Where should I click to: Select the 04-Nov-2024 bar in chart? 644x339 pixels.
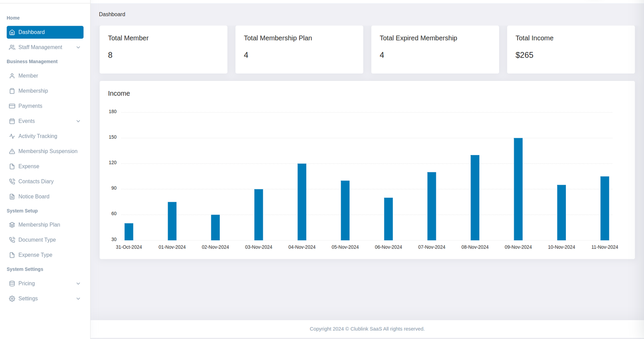coord(302,202)
